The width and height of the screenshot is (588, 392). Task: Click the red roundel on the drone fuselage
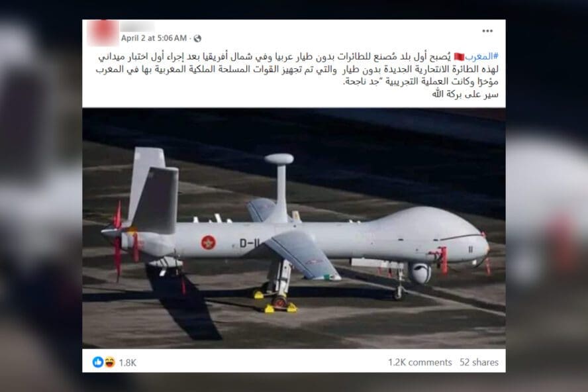point(208,243)
